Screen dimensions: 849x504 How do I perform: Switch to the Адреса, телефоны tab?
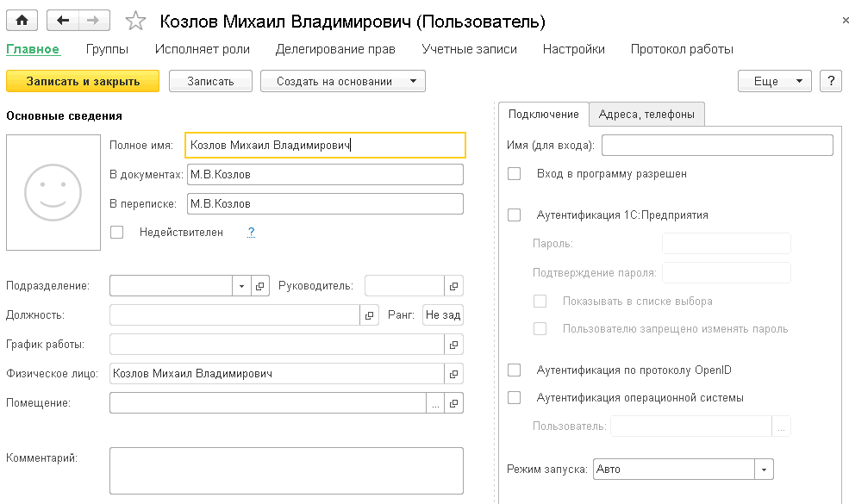(x=646, y=115)
